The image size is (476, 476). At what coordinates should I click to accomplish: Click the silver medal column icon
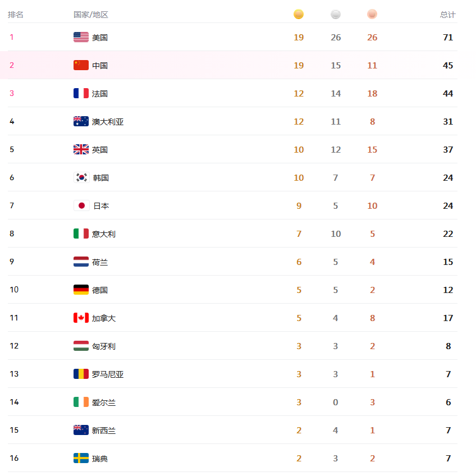[336, 14]
